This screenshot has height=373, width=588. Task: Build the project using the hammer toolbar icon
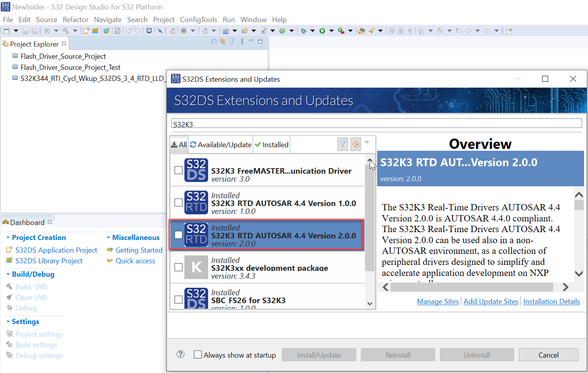click(x=66, y=30)
